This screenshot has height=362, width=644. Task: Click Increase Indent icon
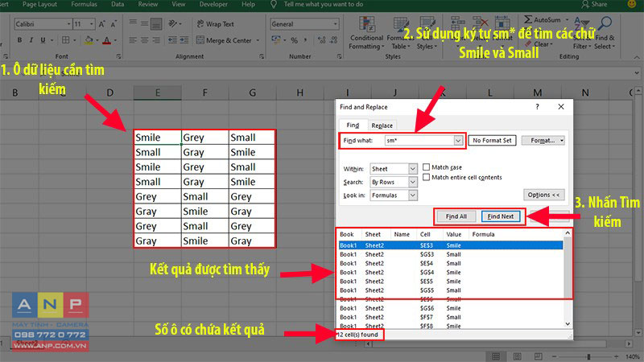pyautogui.click(x=184, y=40)
